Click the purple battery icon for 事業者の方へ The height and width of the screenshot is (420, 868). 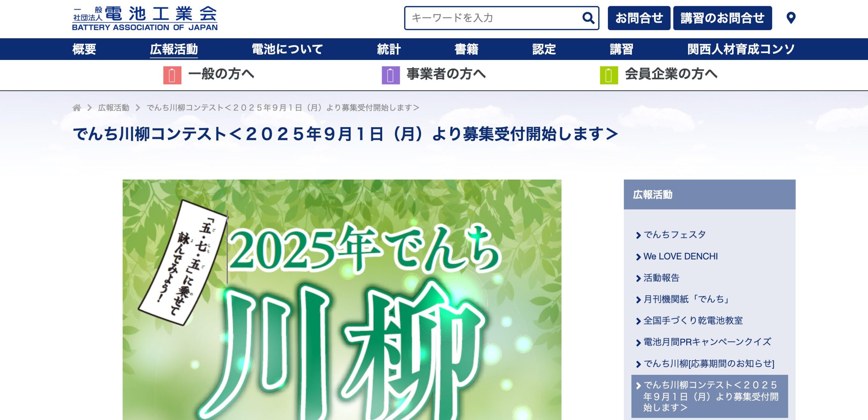[391, 75]
